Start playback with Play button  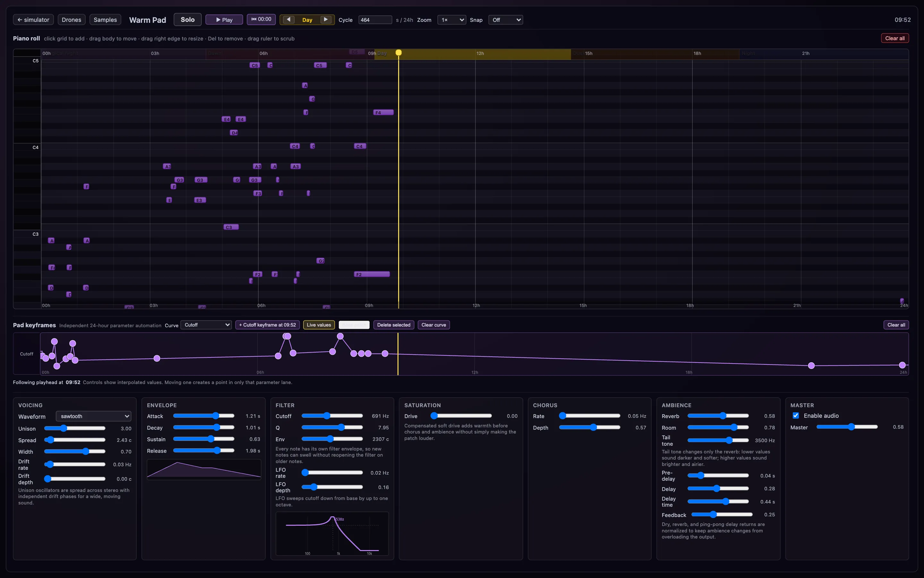tap(224, 20)
